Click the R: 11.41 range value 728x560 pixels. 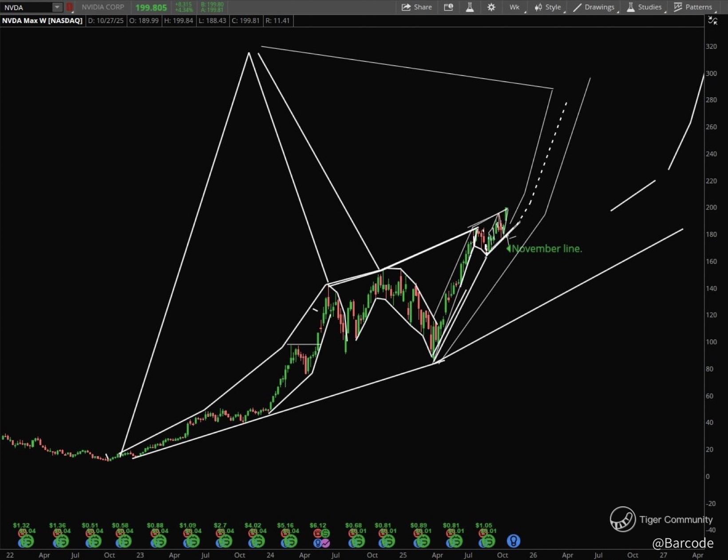277,21
